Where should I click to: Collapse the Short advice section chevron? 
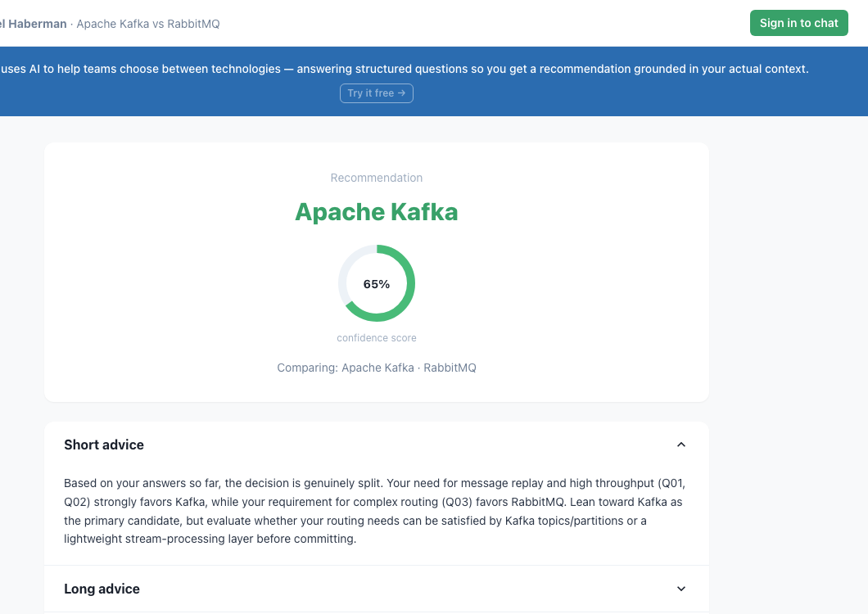click(681, 445)
